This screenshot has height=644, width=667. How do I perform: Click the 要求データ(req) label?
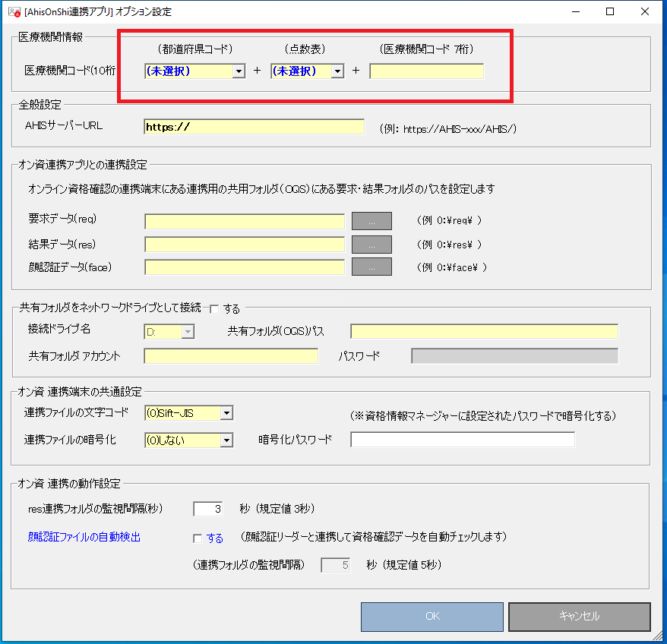62,219
